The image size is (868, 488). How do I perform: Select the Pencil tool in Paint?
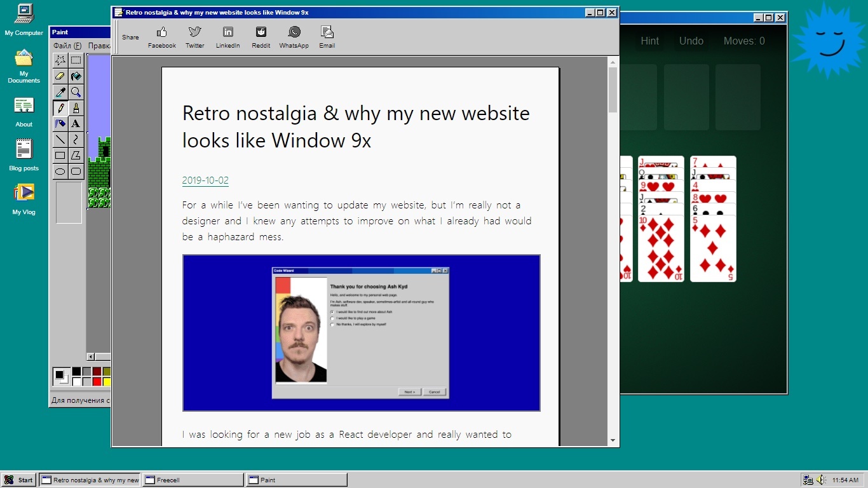click(x=60, y=108)
